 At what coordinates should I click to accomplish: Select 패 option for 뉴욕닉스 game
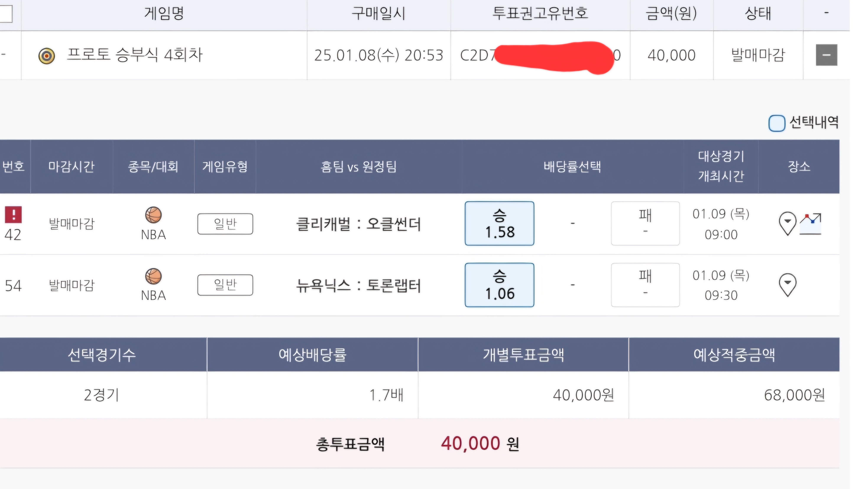coord(645,285)
